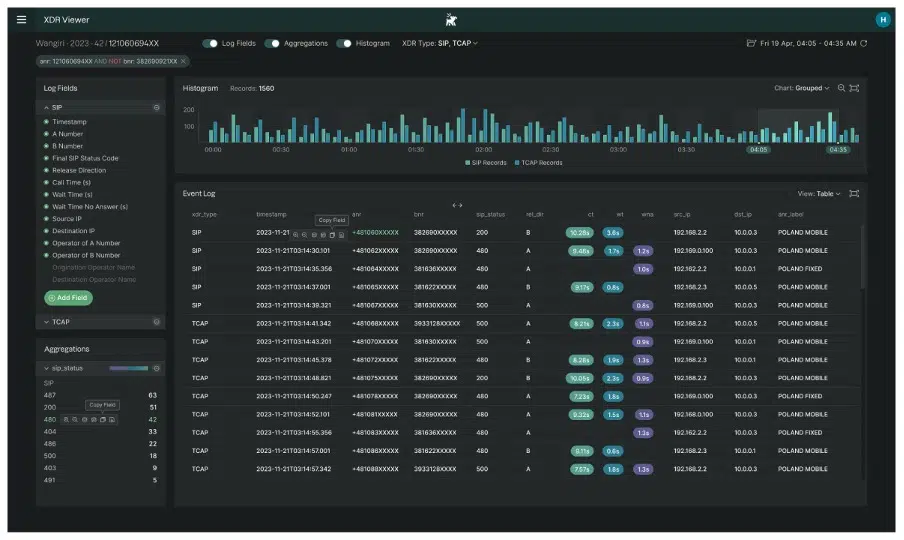Toggle Final SIP Status Code field dot

tap(46, 158)
